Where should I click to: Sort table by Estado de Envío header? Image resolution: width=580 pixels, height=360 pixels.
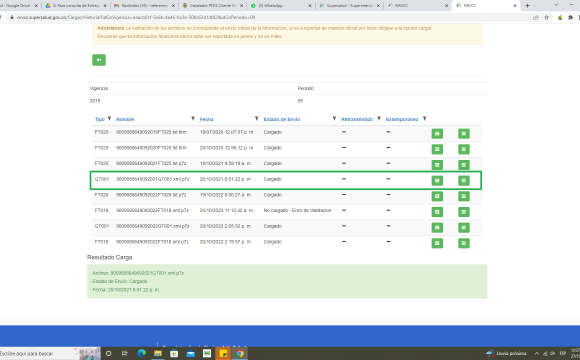tap(282, 119)
